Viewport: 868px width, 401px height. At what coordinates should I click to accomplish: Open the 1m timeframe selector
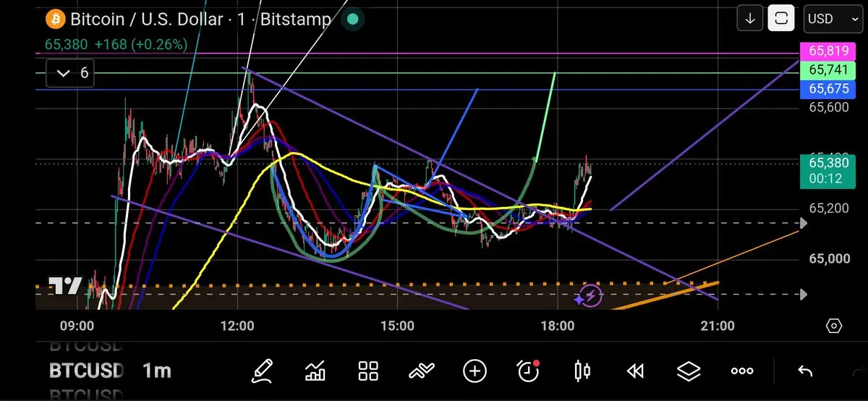(x=157, y=371)
